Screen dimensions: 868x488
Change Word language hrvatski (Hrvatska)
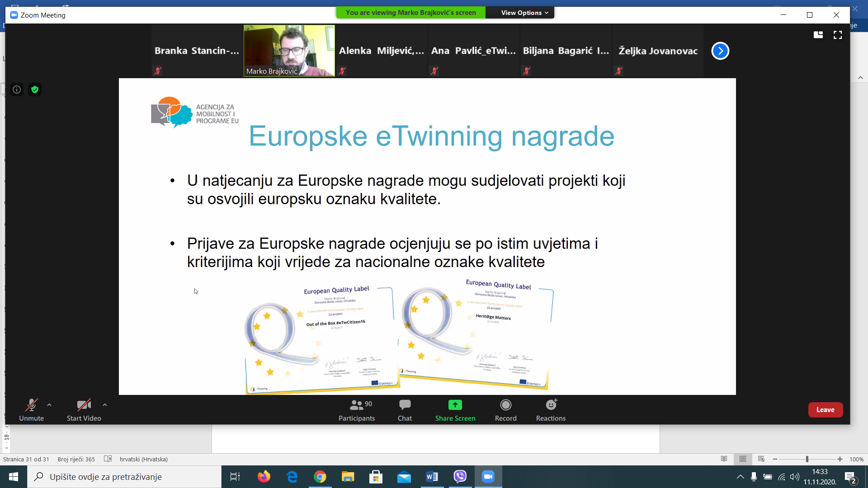click(x=144, y=459)
